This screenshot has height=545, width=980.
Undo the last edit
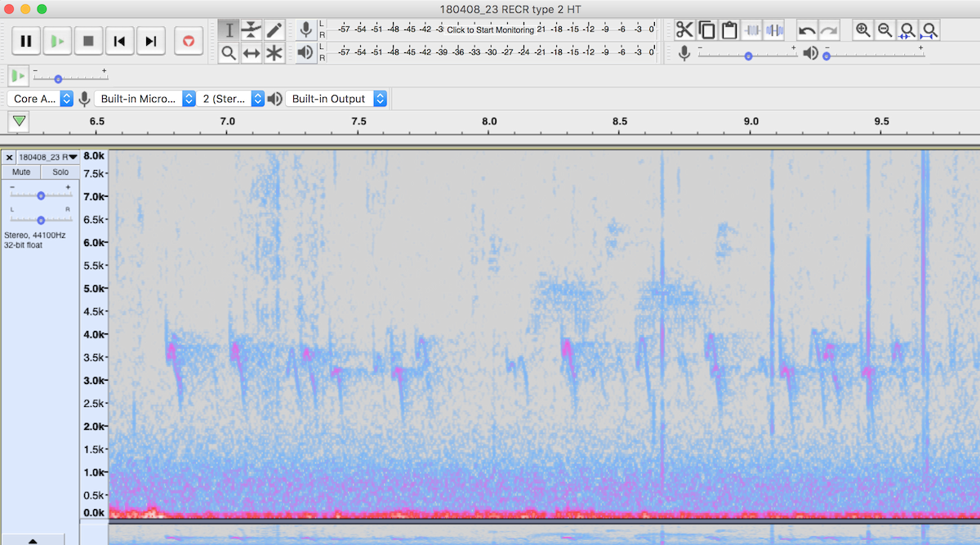pyautogui.click(x=807, y=30)
